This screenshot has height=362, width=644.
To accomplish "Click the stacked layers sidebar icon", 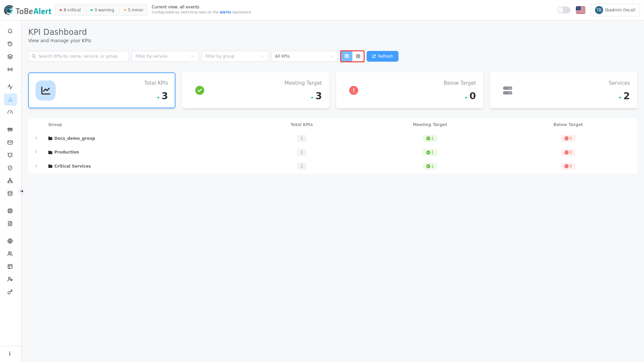I will pos(10,57).
